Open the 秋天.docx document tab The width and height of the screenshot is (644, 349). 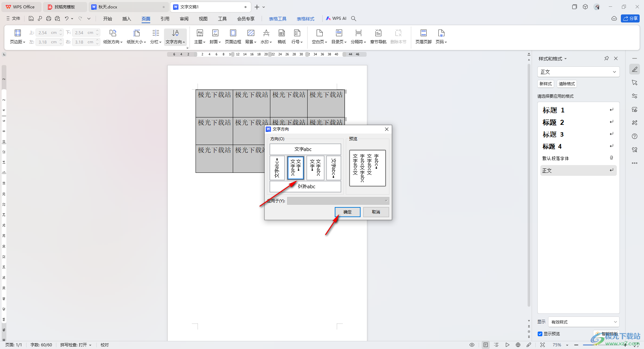(x=129, y=7)
